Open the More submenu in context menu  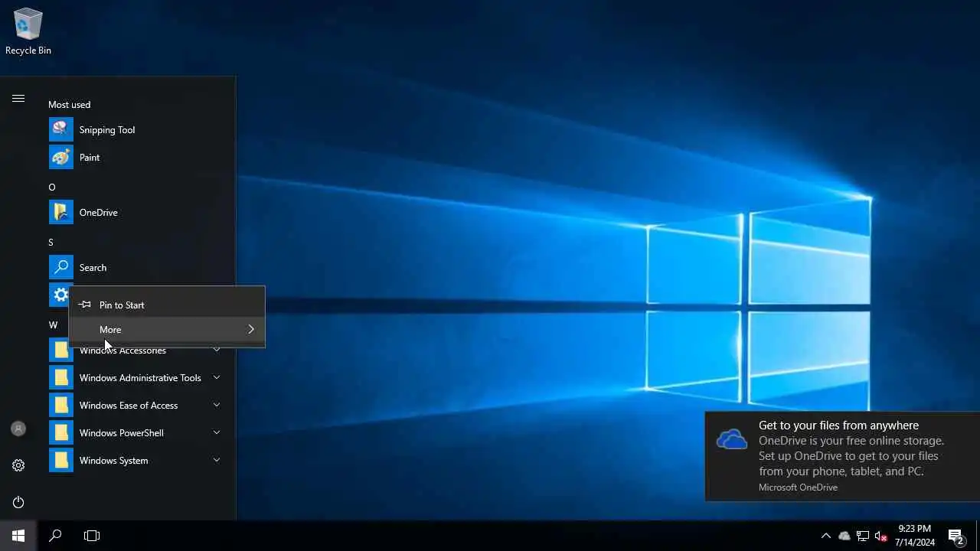167,329
